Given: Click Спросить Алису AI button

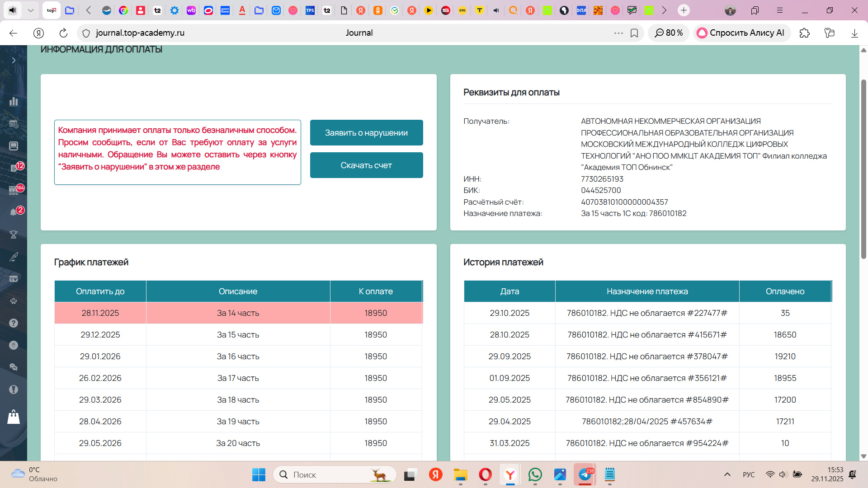Looking at the screenshot, I should coord(741,33).
